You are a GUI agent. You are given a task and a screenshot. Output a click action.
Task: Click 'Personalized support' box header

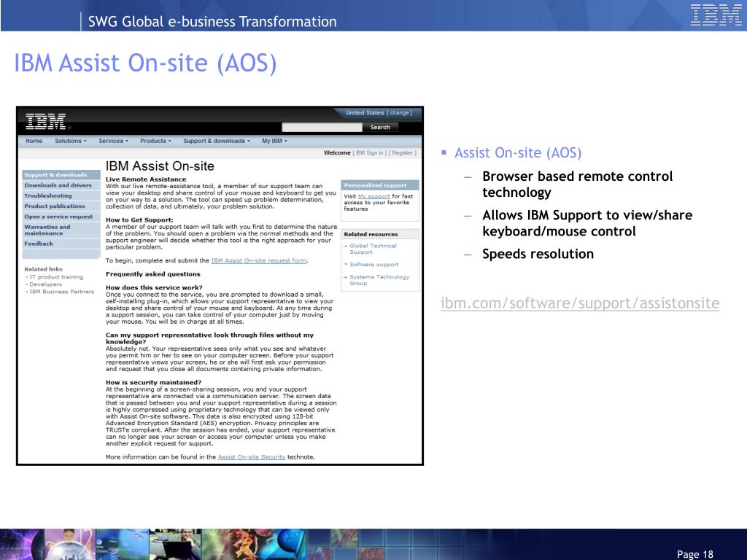[379, 185]
